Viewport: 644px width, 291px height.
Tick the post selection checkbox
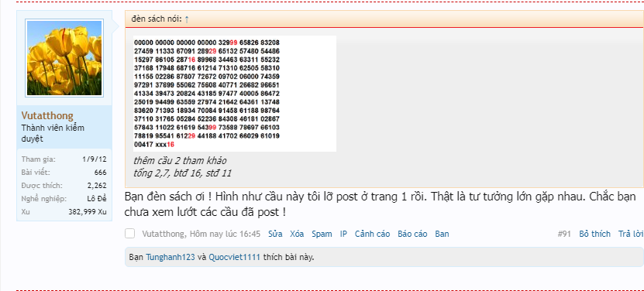129,234
